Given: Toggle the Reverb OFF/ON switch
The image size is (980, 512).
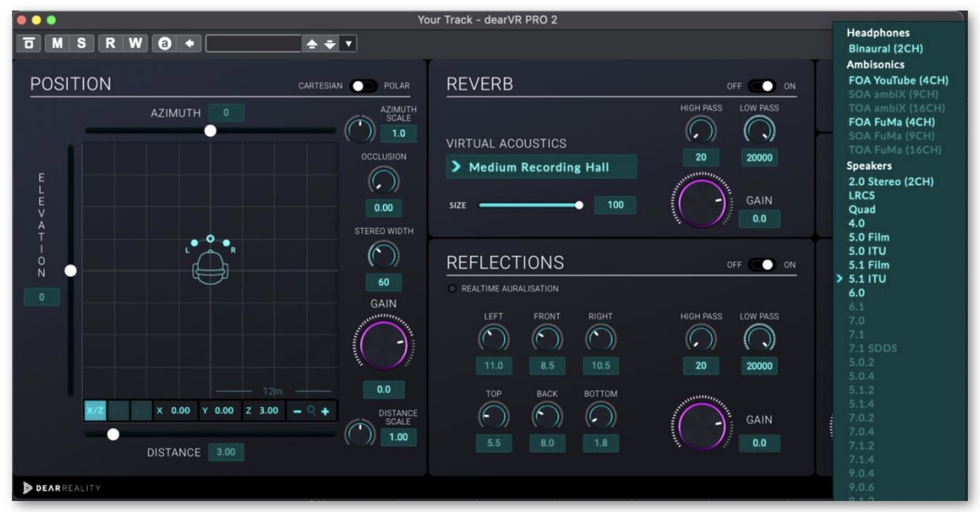Looking at the screenshot, I should point(762,86).
